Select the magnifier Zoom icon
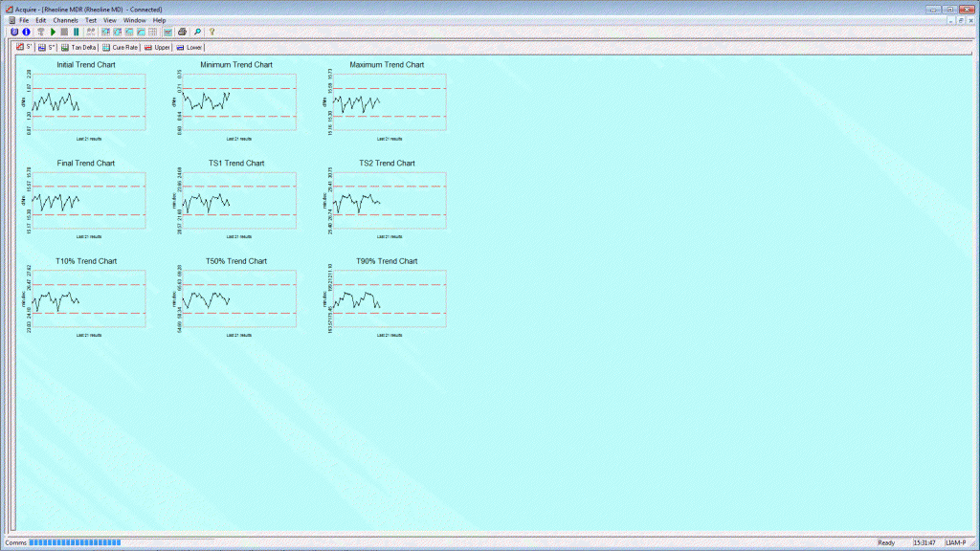980x551 pixels. [x=196, y=32]
